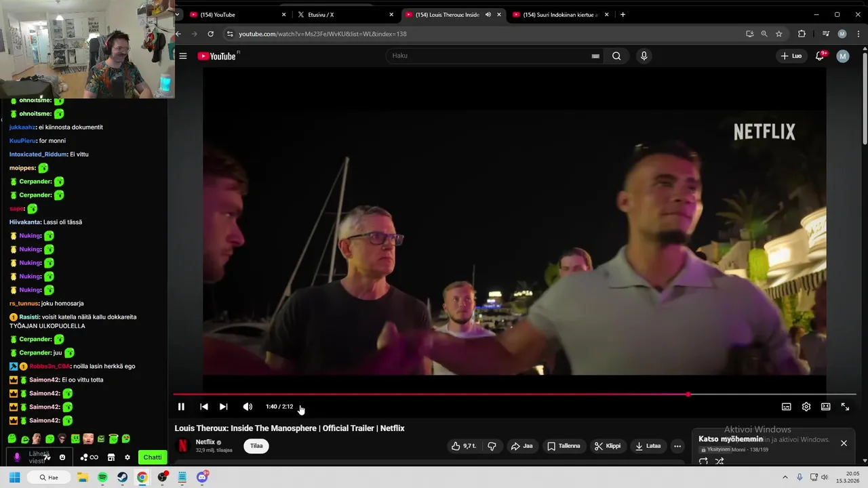Toggle playlist loop
Viewport: 868px width, 488px height.
point(703,461)
